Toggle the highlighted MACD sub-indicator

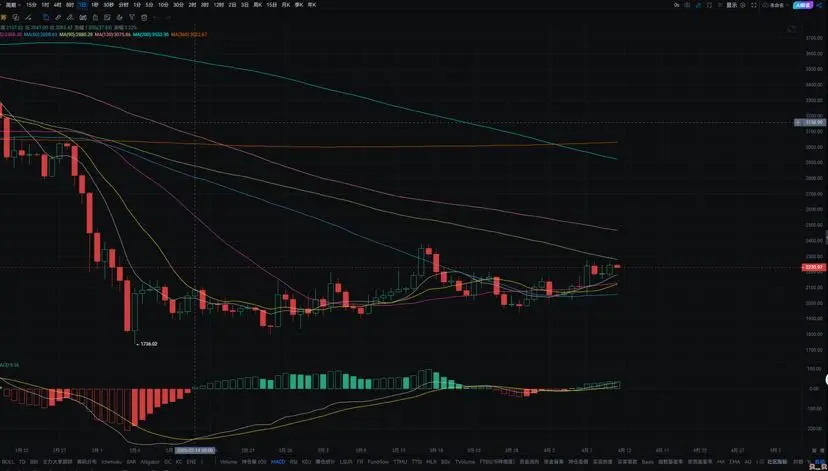coord(278,461)
